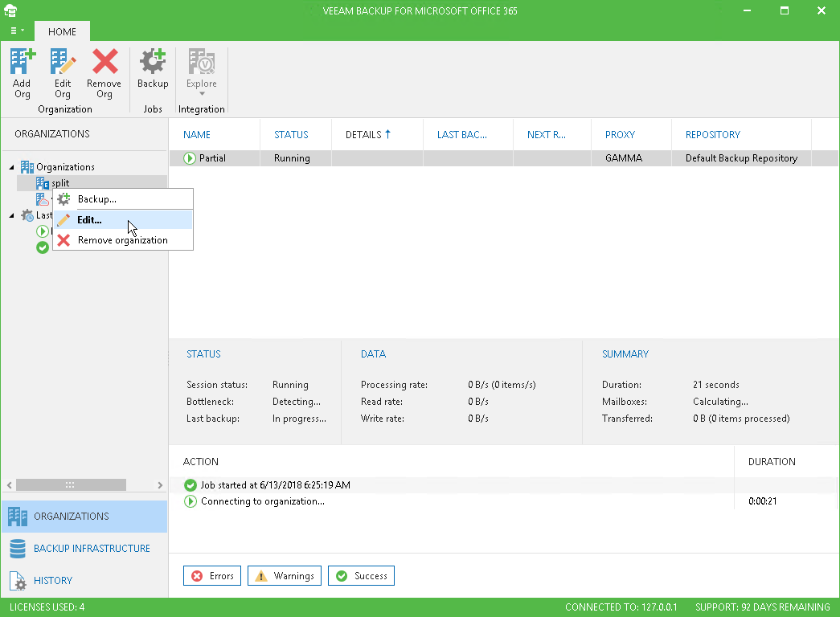840x617 pixels.
Task: Click the Add Org toolbar icon
Action: pyautogui.click(x=23, y=61)
